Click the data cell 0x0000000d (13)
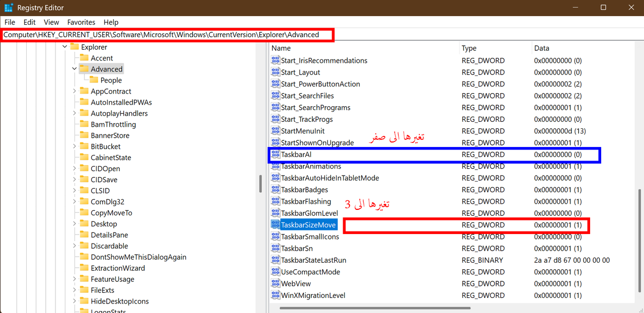Screen dimensions: 644x313 coord(559,131)
